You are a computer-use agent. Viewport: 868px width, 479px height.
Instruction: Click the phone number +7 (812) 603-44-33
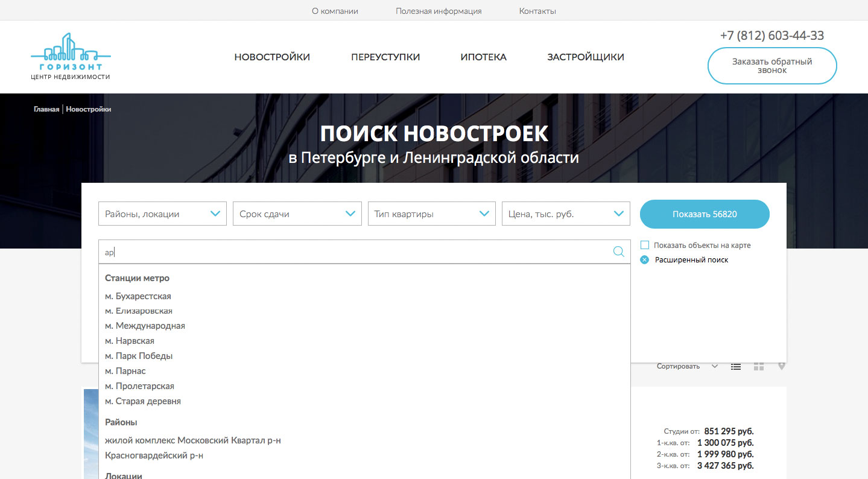click(772, 36)
